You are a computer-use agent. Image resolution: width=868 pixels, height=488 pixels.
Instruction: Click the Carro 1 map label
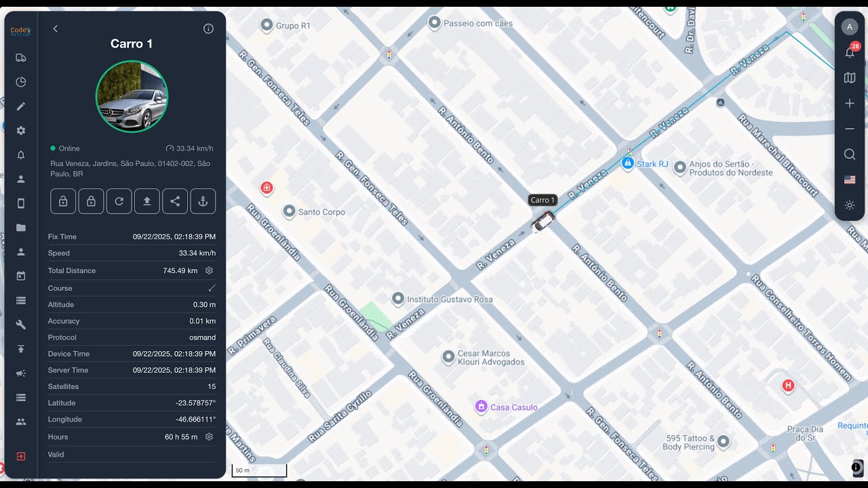point(542,200)
